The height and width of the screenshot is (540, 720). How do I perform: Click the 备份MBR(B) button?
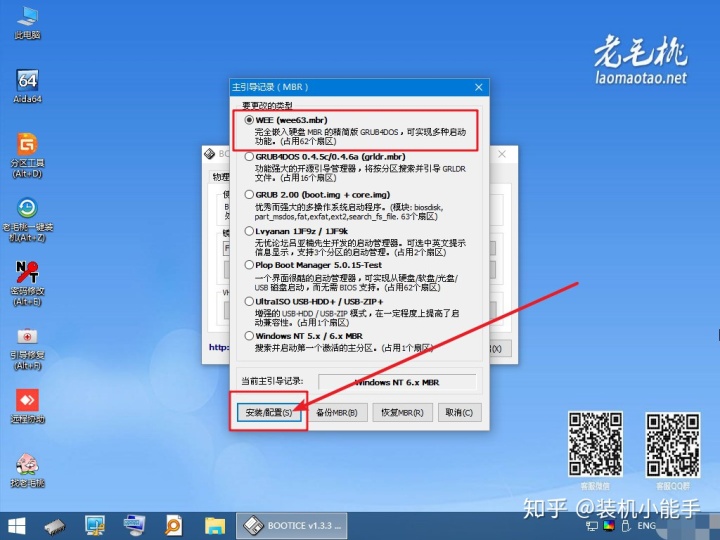337,412
